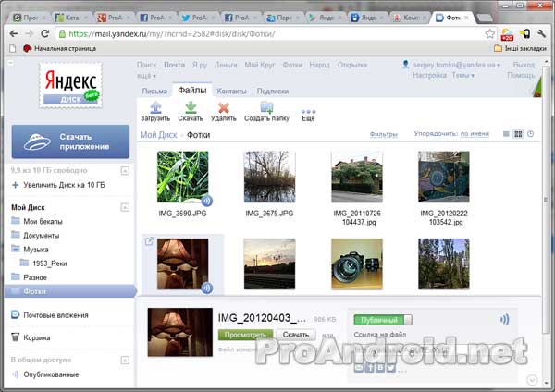
Task: Click the open-in-new-window icon beside lamp thumbnail
Action: point(149,241)
